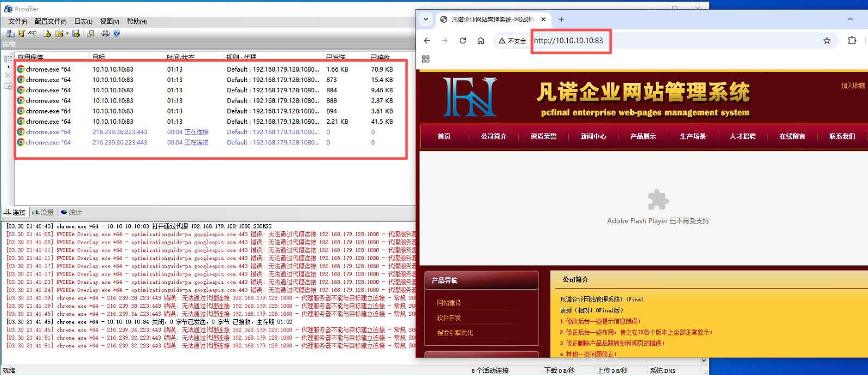Open the 帮助(H) menu

pyautogui.click(x=136, y=22)
